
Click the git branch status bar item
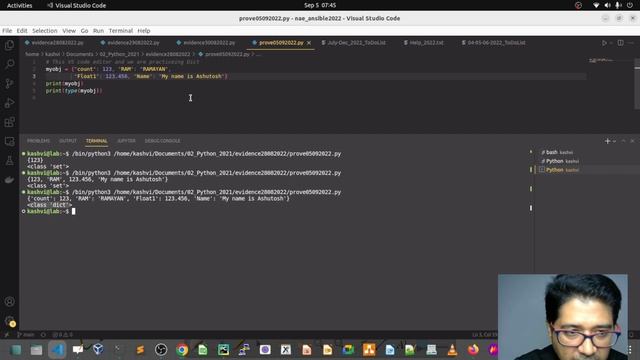point(26,335)
